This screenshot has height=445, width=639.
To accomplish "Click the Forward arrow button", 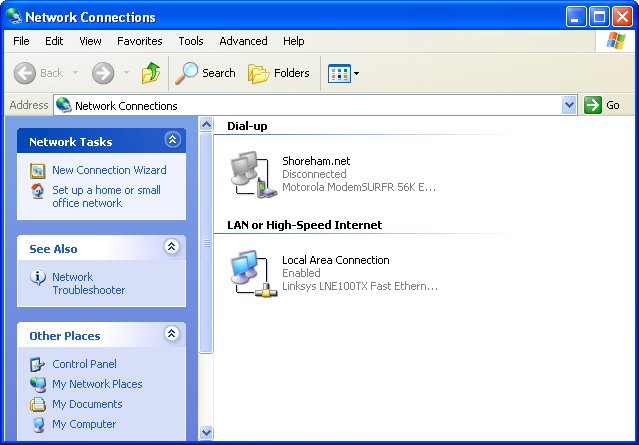I will 102,73.
